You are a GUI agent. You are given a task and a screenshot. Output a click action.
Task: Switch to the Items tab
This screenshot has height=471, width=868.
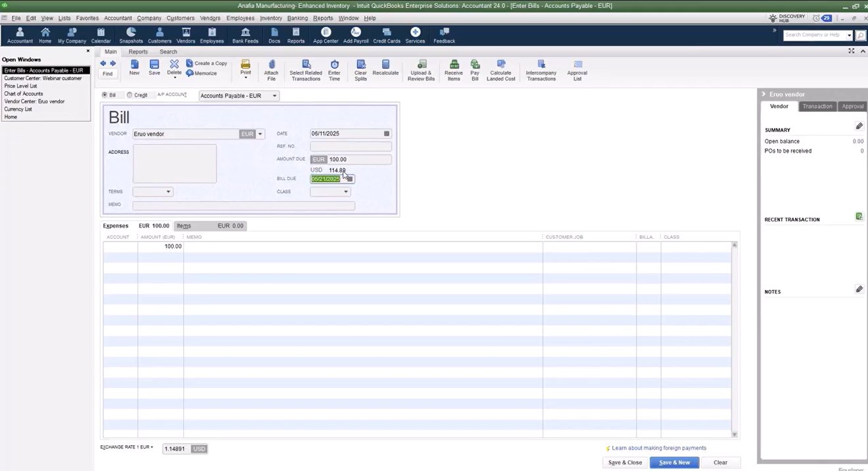coord(183,226)
